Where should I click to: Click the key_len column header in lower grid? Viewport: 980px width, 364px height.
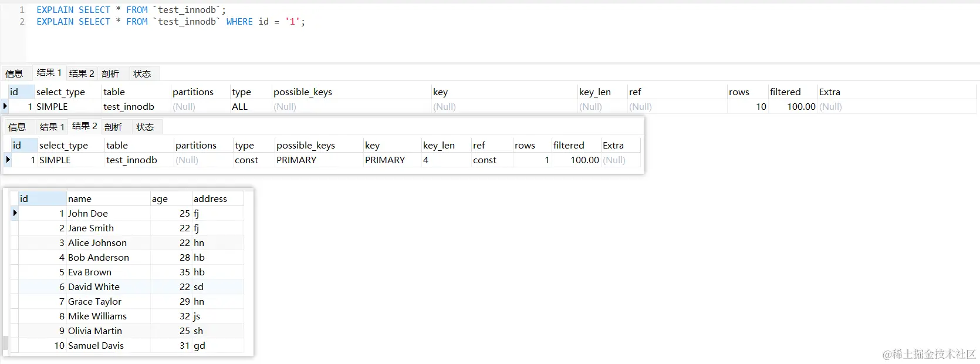click(x=446, y=145)
